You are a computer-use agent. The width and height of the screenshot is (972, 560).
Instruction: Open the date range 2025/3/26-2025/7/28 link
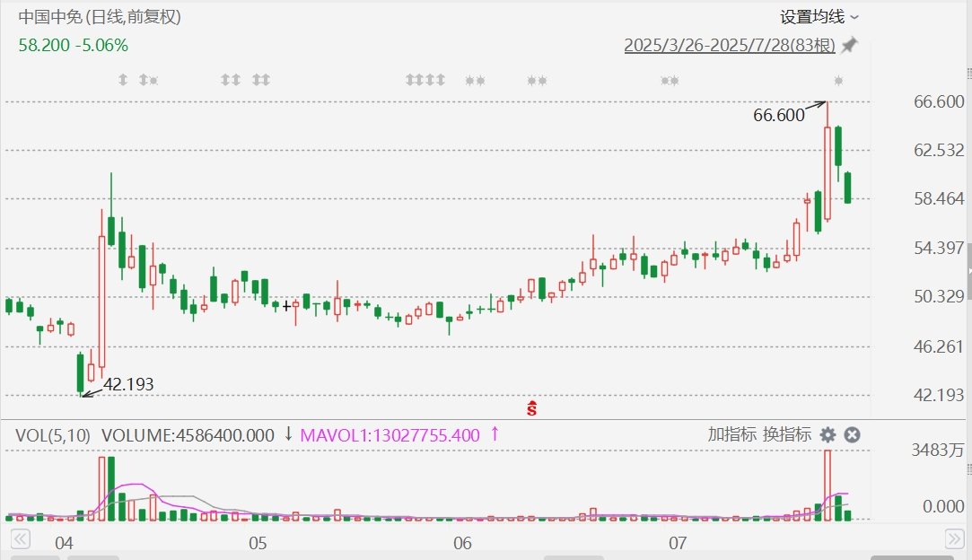pyautogui.click(x=730, y=45)
